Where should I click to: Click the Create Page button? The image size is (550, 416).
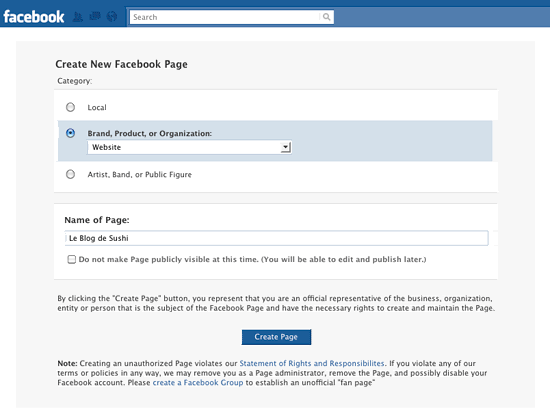(276, 337)
